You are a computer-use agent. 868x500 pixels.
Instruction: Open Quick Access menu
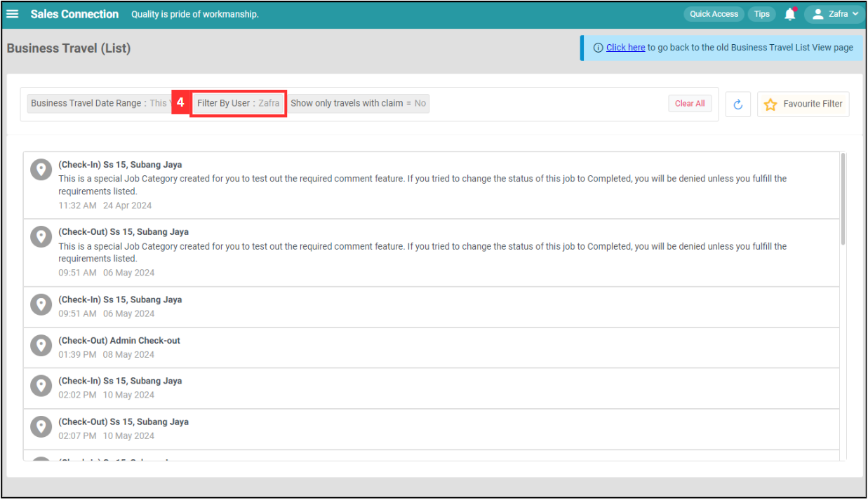click(x=714, y=14)
